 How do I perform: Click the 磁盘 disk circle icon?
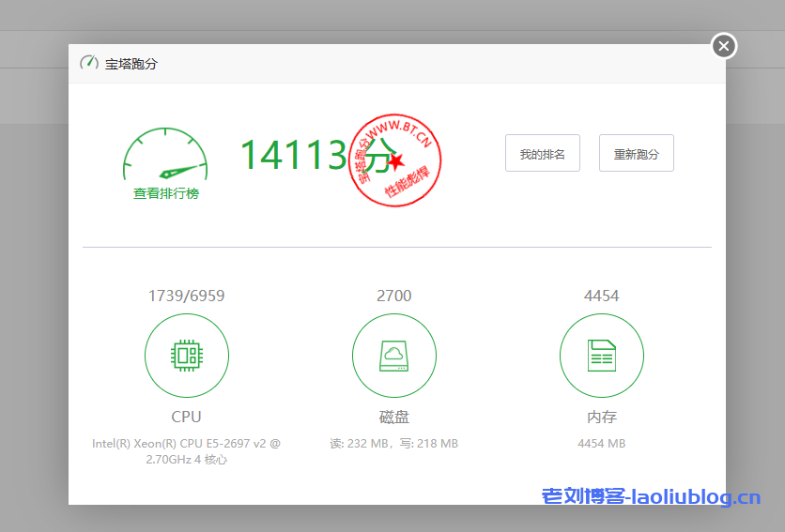click(394, 356)
